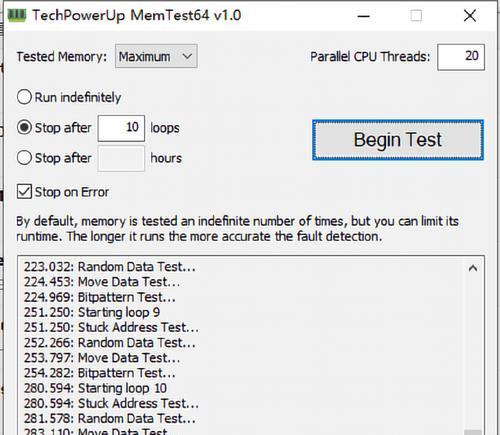
Task: Edit the Parallel CPU Threads field
Action: click(x=461, y=57)
